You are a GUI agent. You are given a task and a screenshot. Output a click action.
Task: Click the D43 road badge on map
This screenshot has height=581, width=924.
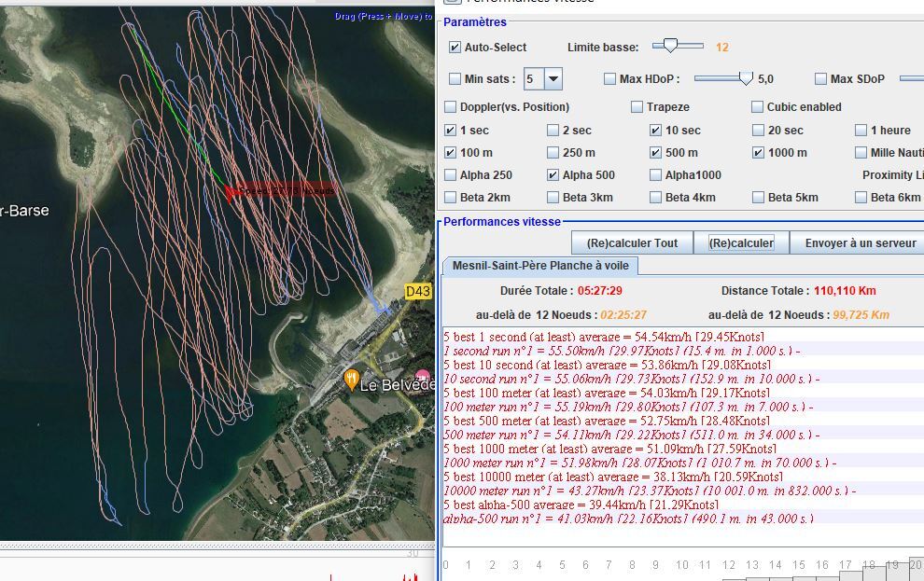pos(418,291)
